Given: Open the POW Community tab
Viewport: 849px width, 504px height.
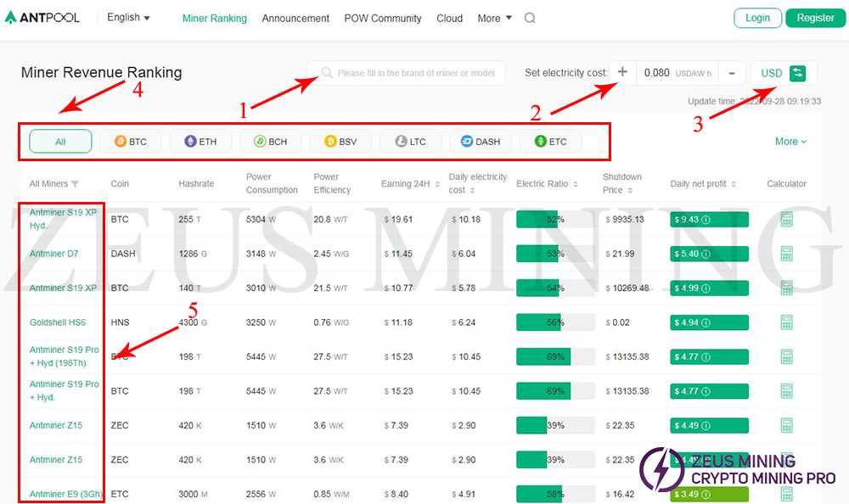Looking at the screenshot, I should point(383,18).
